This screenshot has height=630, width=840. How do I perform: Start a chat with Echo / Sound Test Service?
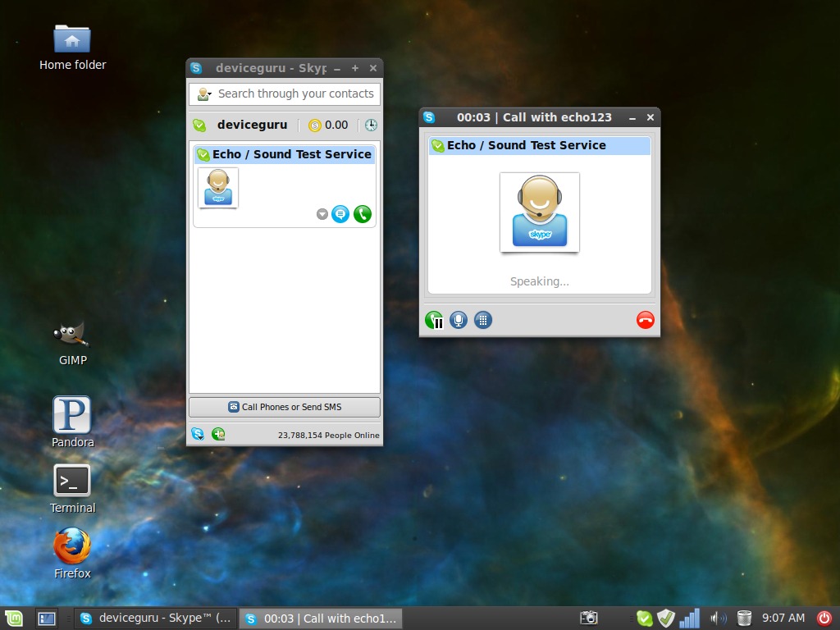click(x=340, y=214)
